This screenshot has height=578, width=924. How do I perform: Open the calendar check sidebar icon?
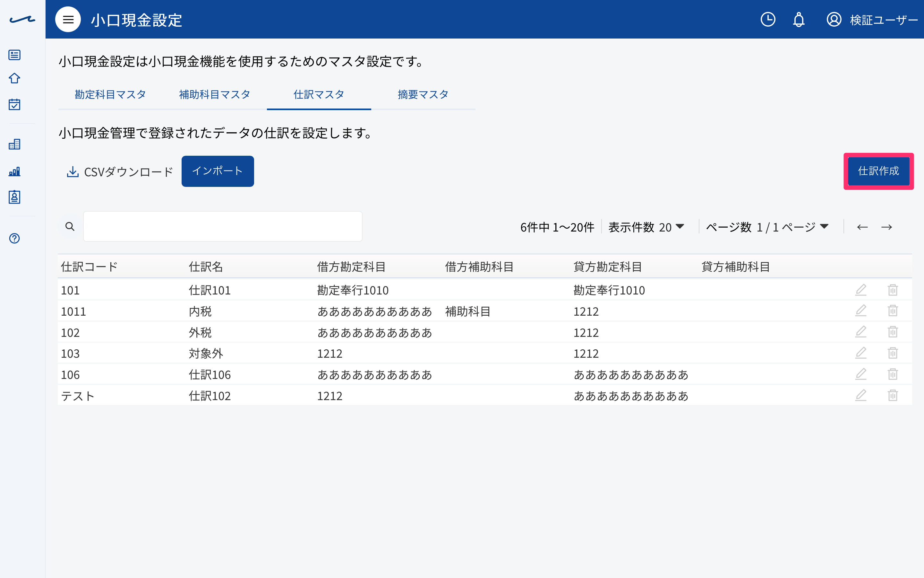14,104
